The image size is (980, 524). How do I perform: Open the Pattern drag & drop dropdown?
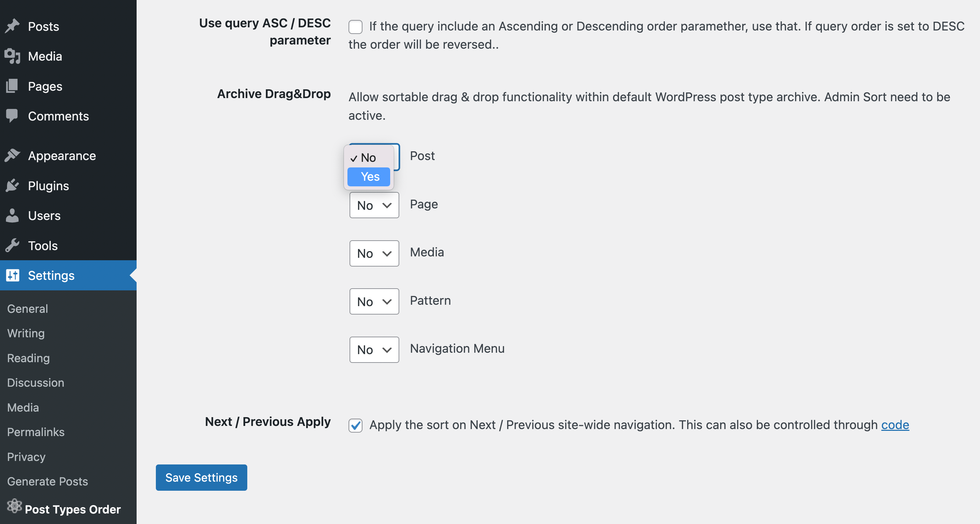tap(374, 301)
